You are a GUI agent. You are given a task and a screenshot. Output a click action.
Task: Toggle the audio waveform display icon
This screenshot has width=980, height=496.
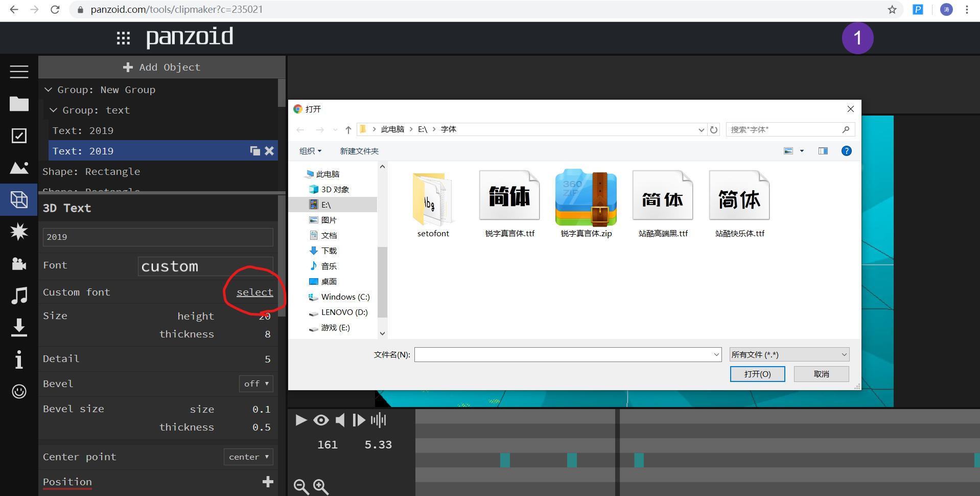(378, 420)
